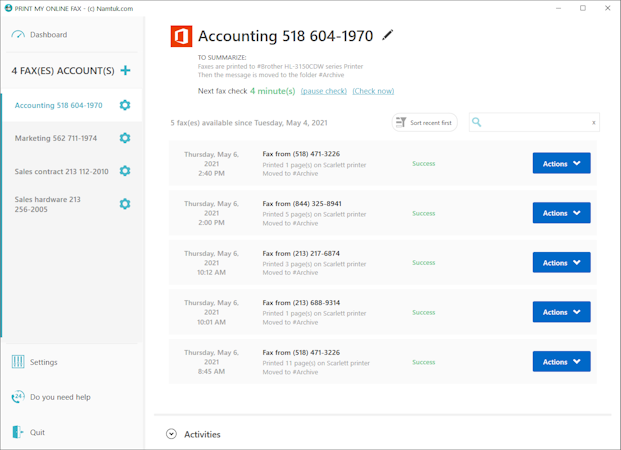
Task: Click the app icon in the title bar
Action: 8,8
